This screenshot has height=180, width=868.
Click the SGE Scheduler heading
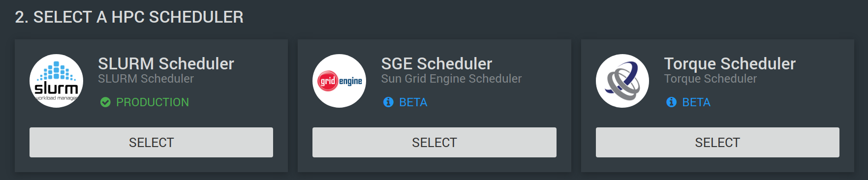436,63
